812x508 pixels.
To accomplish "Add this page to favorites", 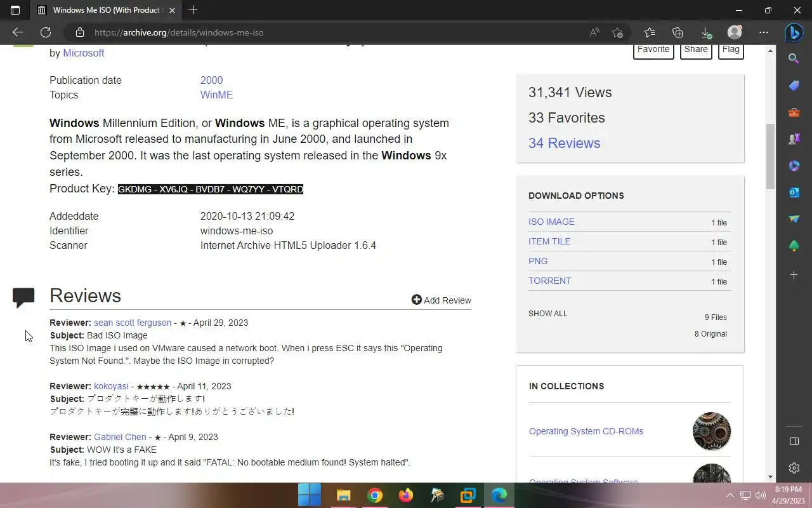I will pos(617,32).
